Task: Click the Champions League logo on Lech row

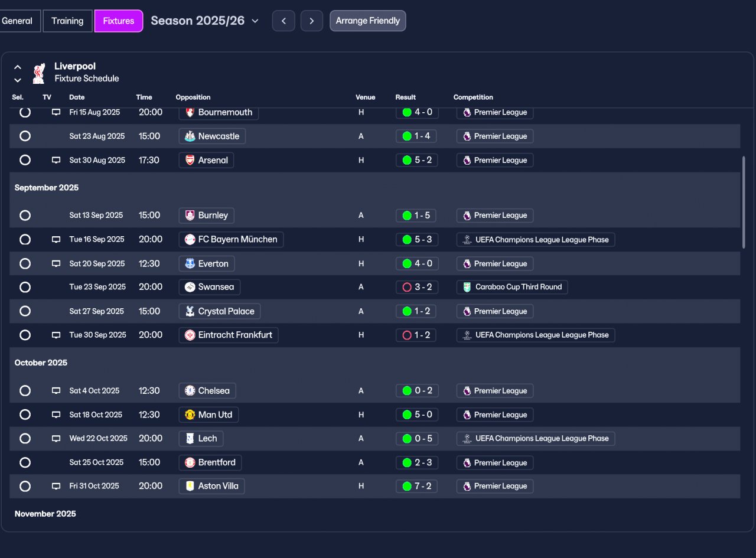Action: point(467,439)
